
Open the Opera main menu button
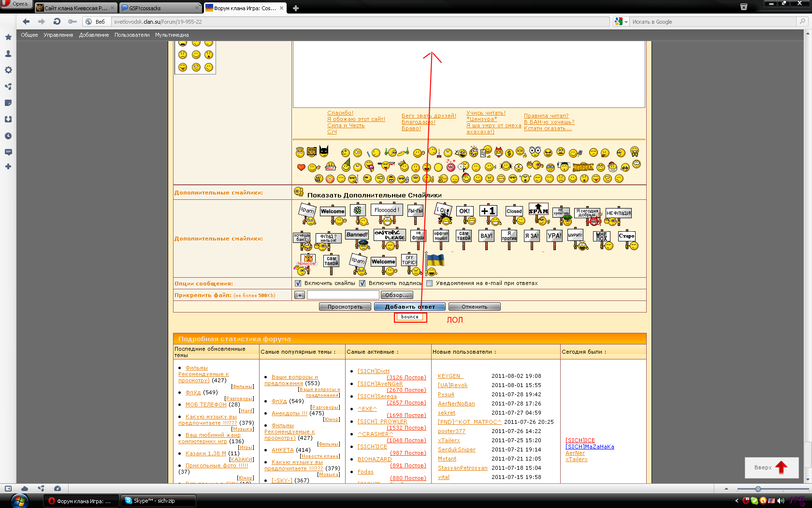[15, 4]
